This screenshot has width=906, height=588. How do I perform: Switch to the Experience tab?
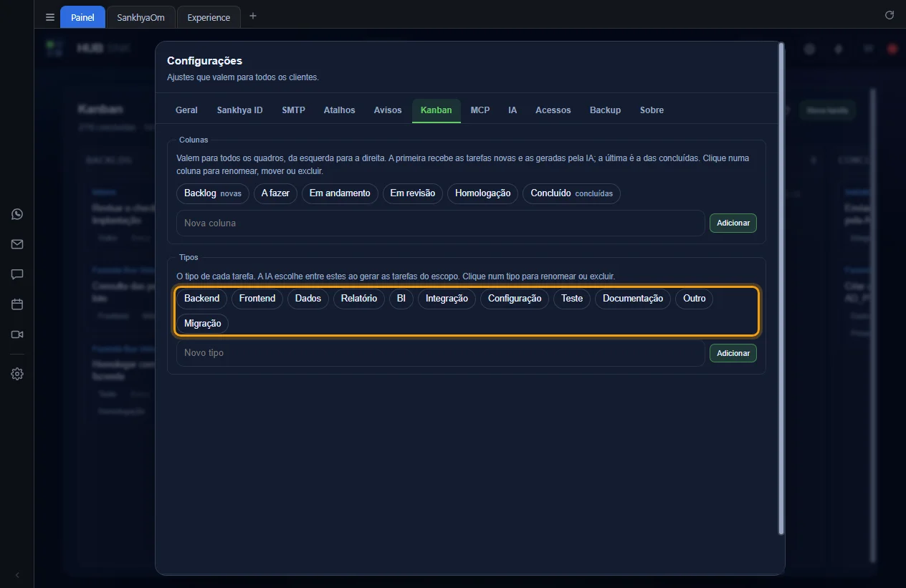(x=209, y=17)
